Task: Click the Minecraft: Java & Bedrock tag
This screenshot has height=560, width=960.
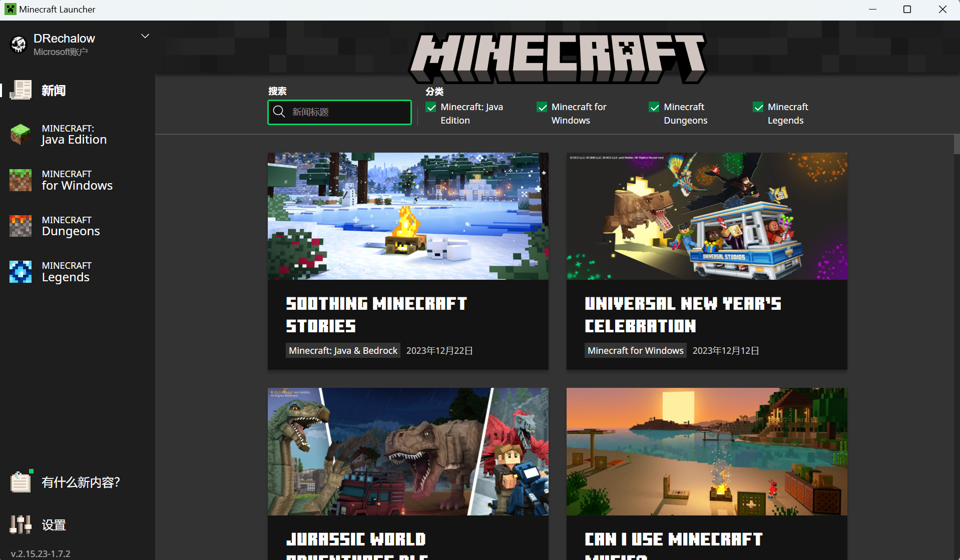Action: click(x=343, y=350)
